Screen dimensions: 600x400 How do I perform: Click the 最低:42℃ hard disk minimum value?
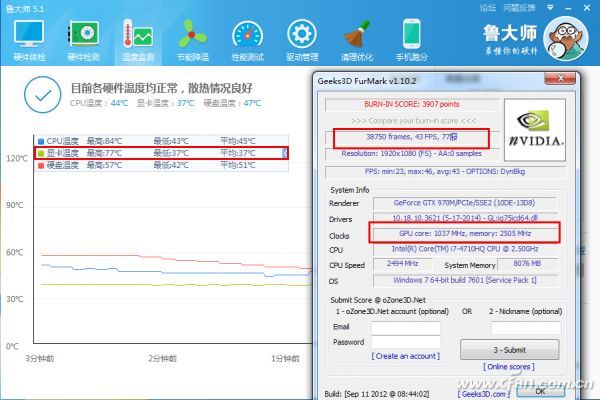[x=171, y=165]
